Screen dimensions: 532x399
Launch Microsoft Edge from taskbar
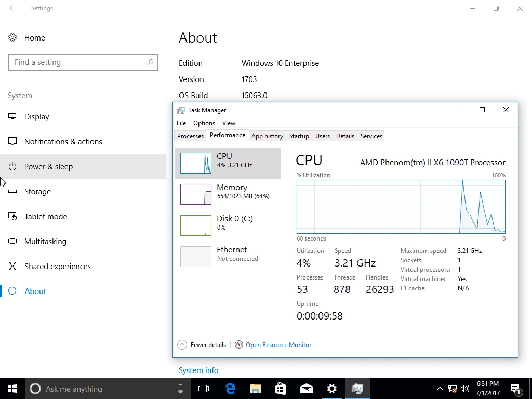[x=230, y=389]
